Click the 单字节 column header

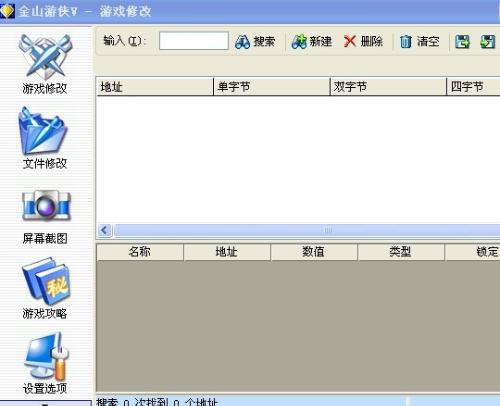(x=271, y=87)
